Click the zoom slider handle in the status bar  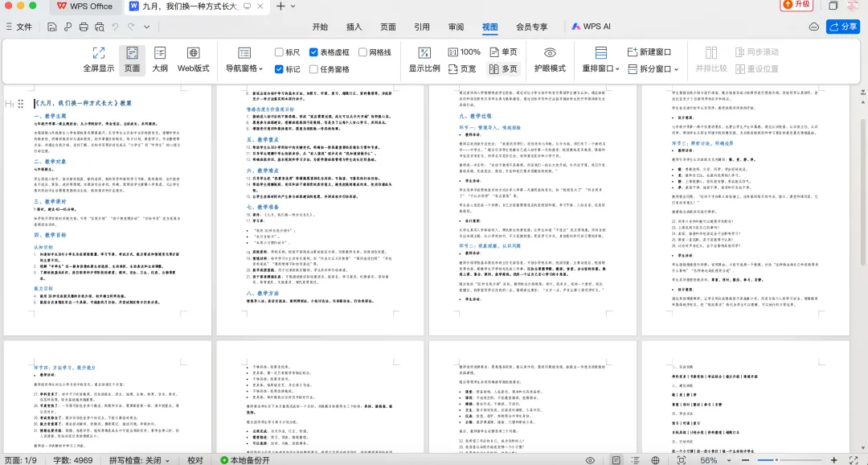point(776,460)
